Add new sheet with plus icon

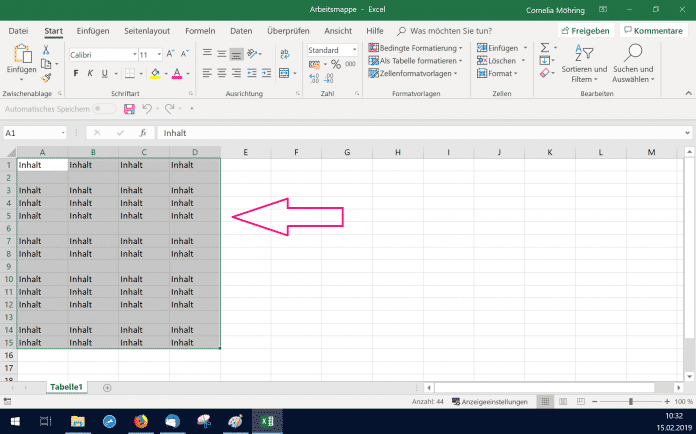[x=107, y=386]
